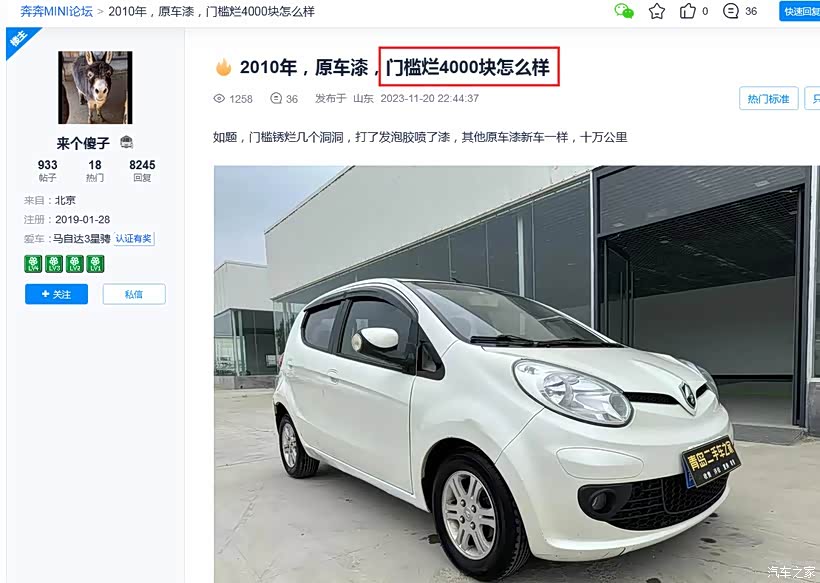Open the donkey avatar profile picture
Image resolution: width=820 pixels, height=583 pixels.
[95, 87]
